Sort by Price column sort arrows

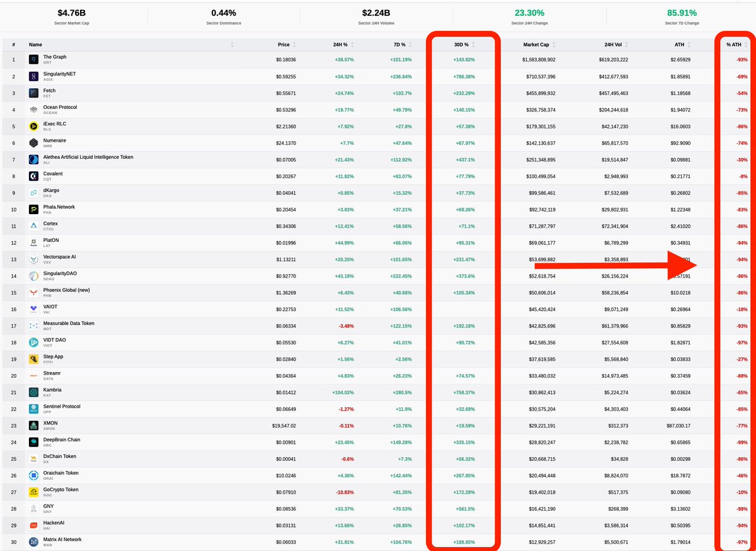click(294, 45)
